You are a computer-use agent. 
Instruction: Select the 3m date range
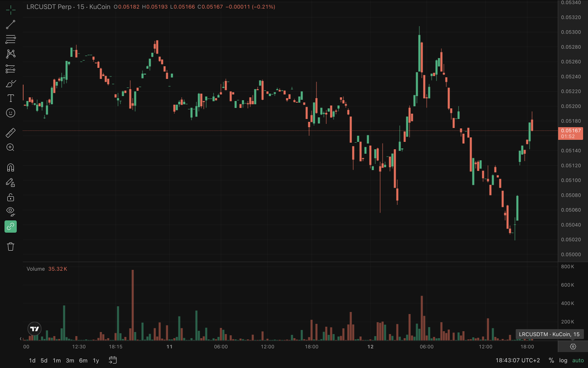70,361
